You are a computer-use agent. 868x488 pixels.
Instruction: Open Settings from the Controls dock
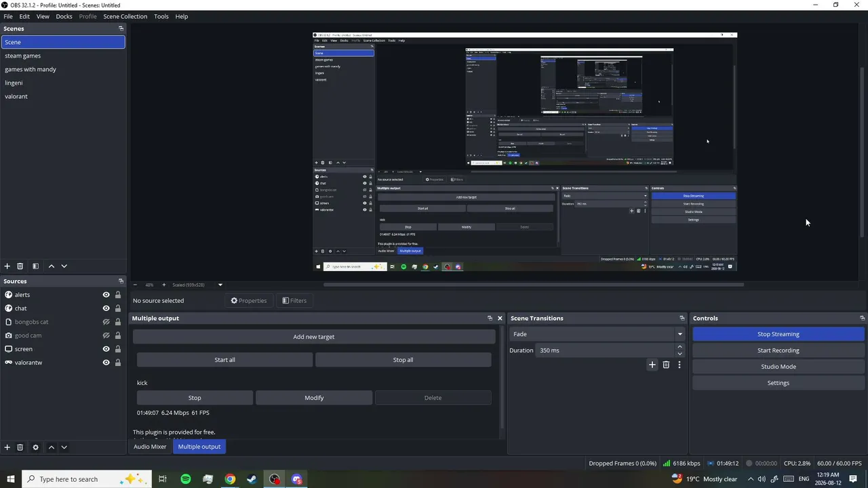[x=778, y=383]
